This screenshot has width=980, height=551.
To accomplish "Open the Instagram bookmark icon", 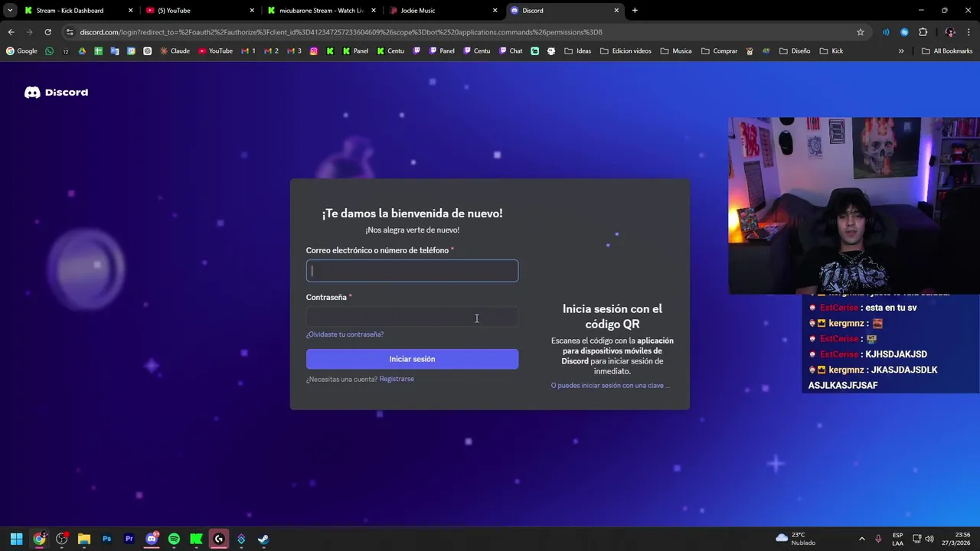I will 314,51.
